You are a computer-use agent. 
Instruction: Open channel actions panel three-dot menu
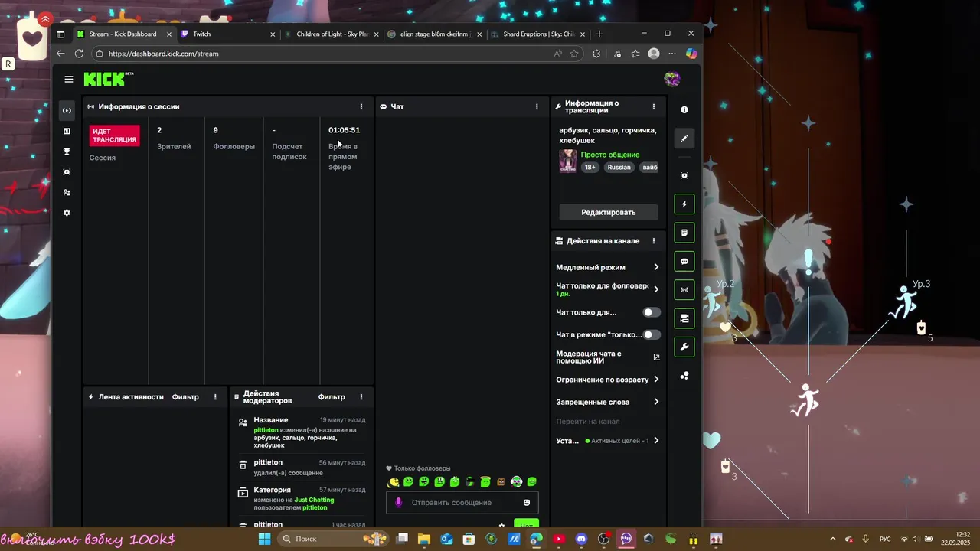pyautogui.click(x=653, y=240)
